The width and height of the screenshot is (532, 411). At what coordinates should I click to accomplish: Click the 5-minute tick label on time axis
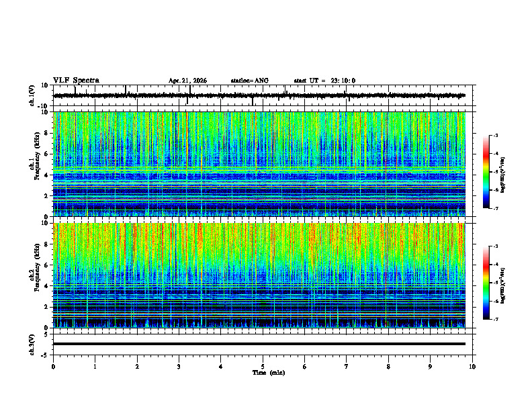tap(263, 367)
